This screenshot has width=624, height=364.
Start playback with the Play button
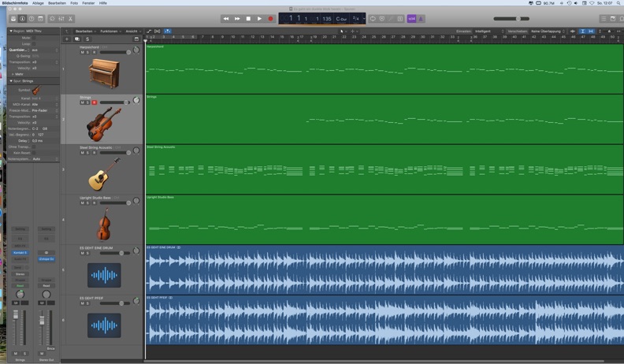tap(259, 19)
